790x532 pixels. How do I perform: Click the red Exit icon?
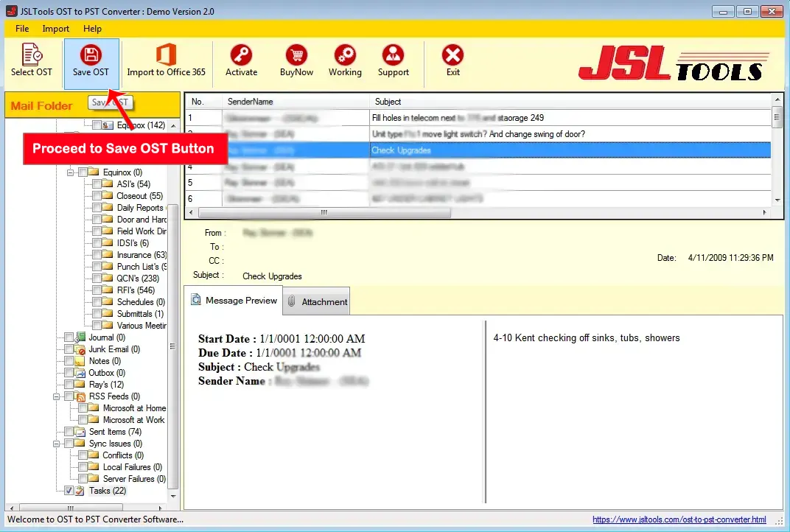tap(452, 60)
